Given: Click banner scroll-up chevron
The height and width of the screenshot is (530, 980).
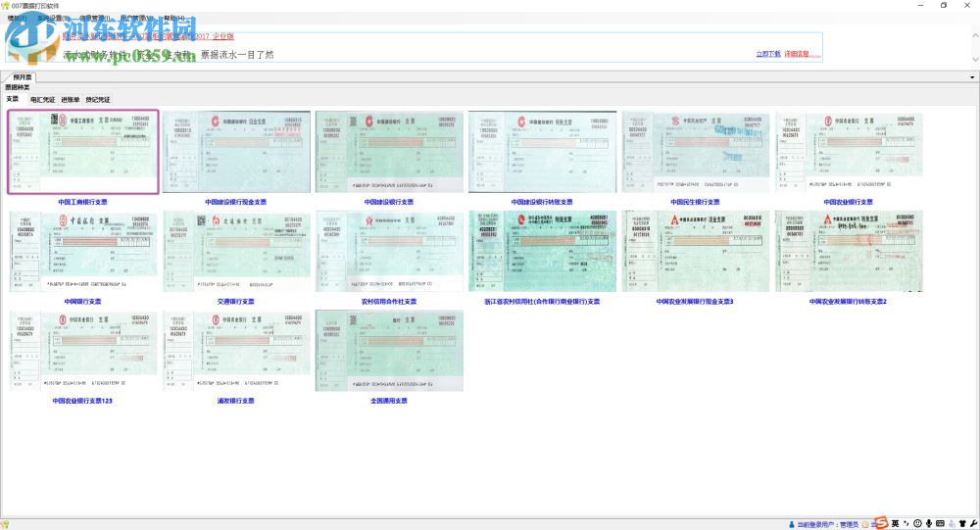Looking at the screenshot, I should (975, 36).
